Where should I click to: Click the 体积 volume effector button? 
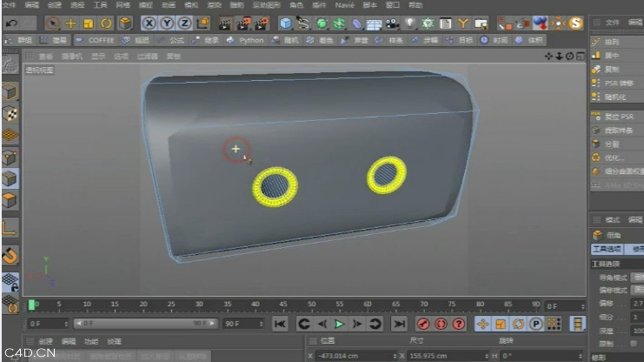[x=529, y=40]
